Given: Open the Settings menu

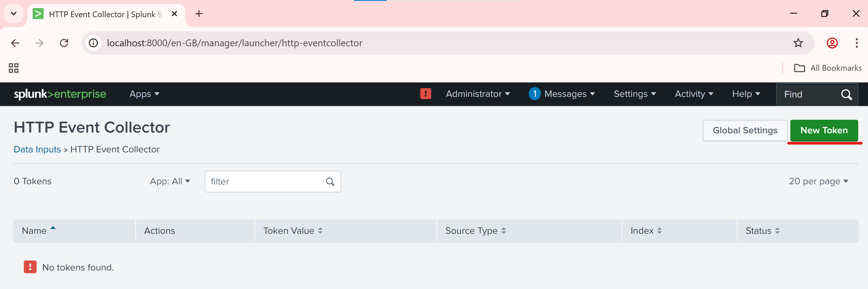Looking at the screenshot, I should (x=634, y=94).
